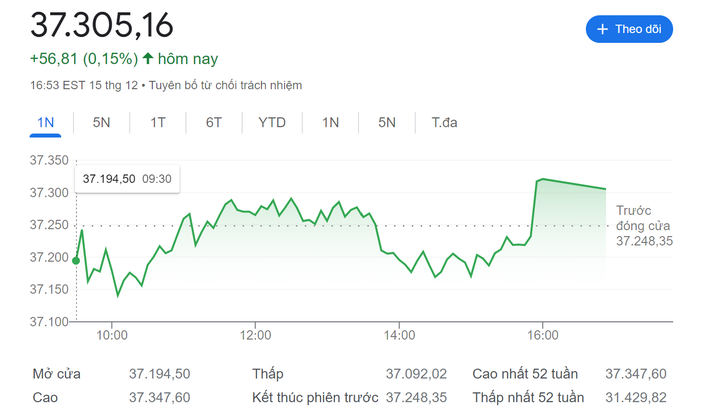The width and height of the screenshot is (720, 414).
Task: Select the highlighted 1N one-day tab
Action: 45,123
